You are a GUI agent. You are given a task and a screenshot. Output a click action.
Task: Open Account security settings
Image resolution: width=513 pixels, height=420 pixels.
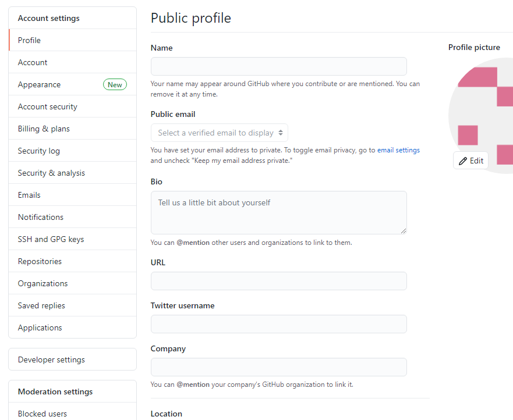47,106
